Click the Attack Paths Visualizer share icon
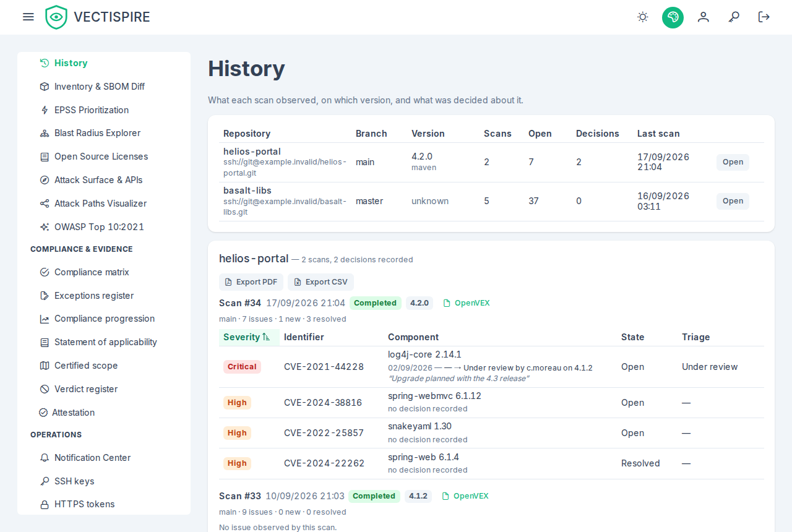 click(45, 204)
